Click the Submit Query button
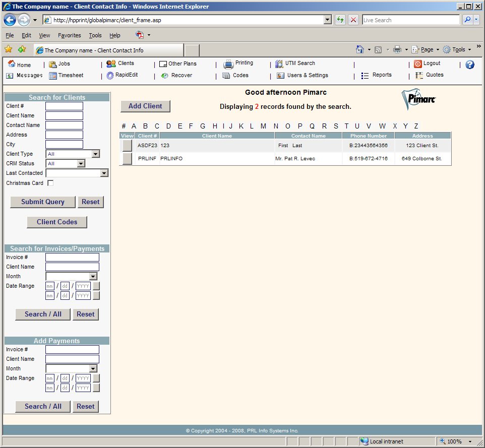 point(43,202)
